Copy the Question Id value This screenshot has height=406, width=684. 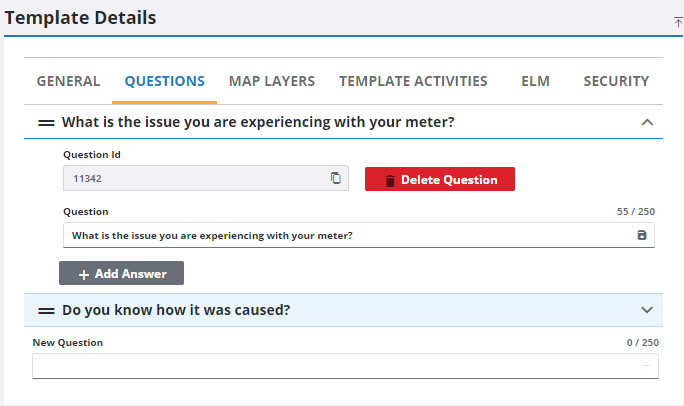[336, 179]
